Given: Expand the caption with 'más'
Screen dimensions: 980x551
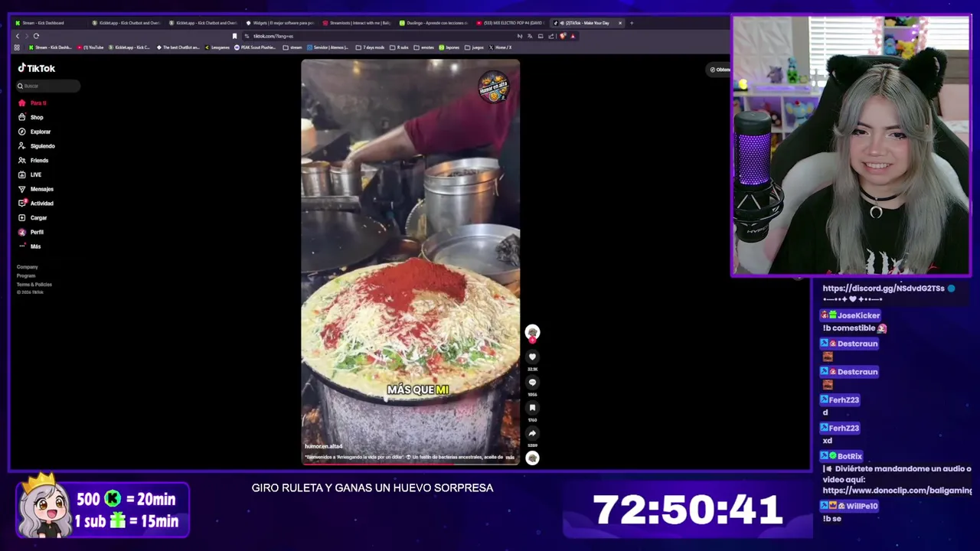Looking at the screenshot, I should pos(510,457).
